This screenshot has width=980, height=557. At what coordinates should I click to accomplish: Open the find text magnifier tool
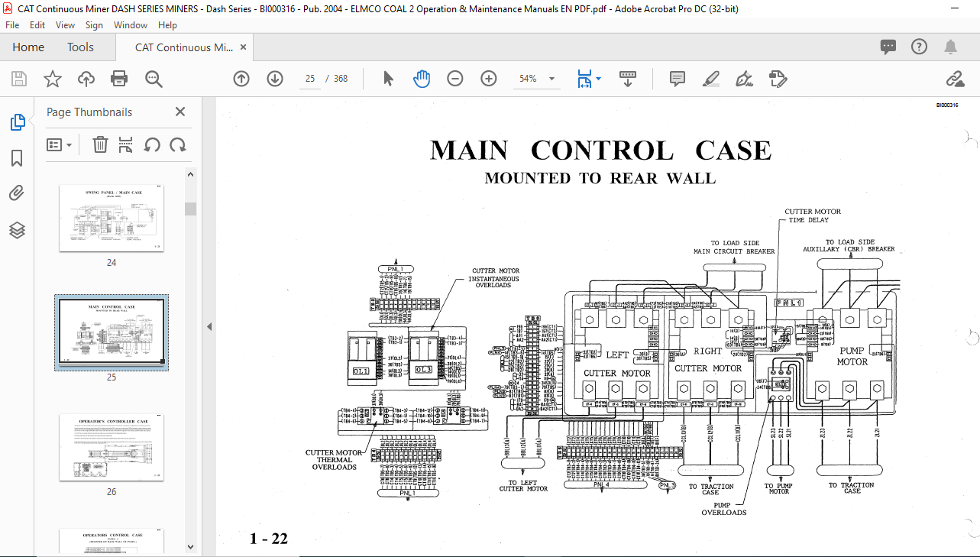[154, 79]
